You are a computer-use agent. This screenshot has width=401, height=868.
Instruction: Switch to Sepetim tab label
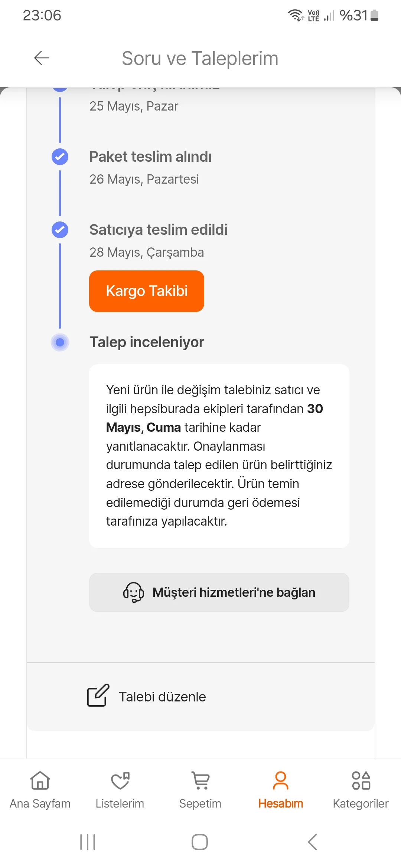(x=200, y=803)
